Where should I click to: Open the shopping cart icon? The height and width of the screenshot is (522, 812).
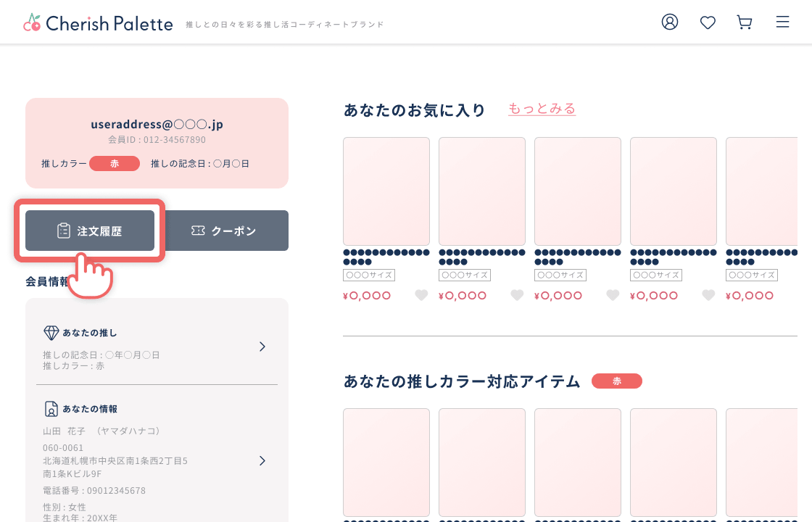click(x=745, y=22)
